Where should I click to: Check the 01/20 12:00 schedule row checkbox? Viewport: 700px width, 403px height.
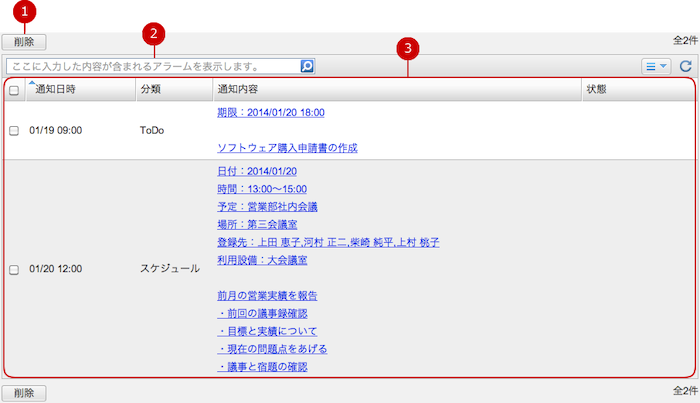coord(14,269)
